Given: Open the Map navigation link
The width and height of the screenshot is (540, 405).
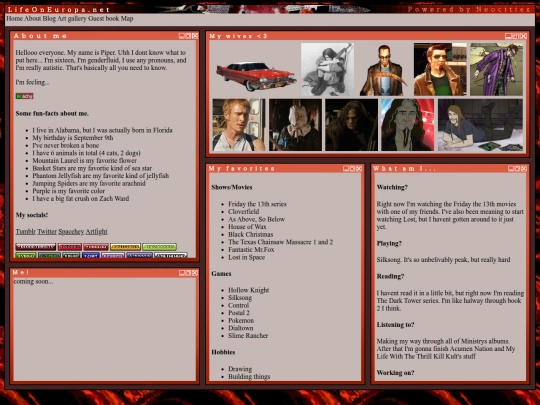Looking at the screenshot, I should tap(127, 19).
